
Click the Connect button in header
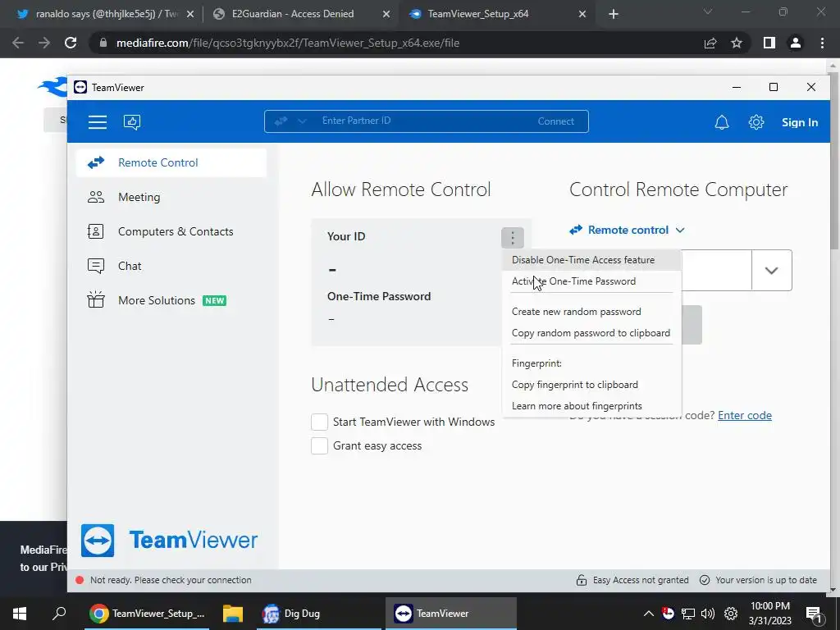click(x=555, y=121)
